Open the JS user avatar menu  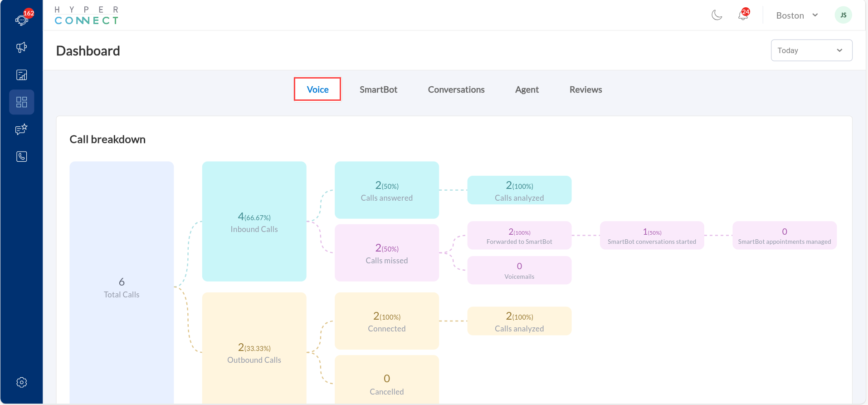tap(843, 15)
